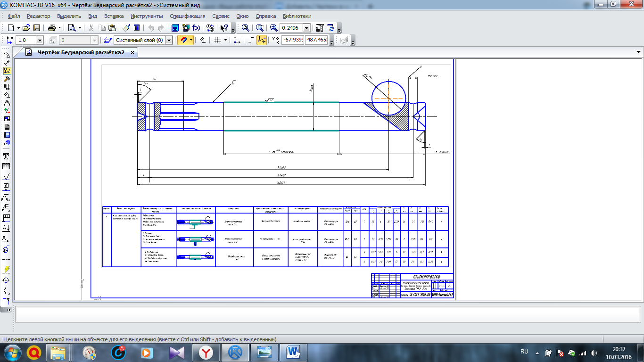The width and height of the screenshot is (644, 362).
Task: Undo the last action
Action: [151, 28]
